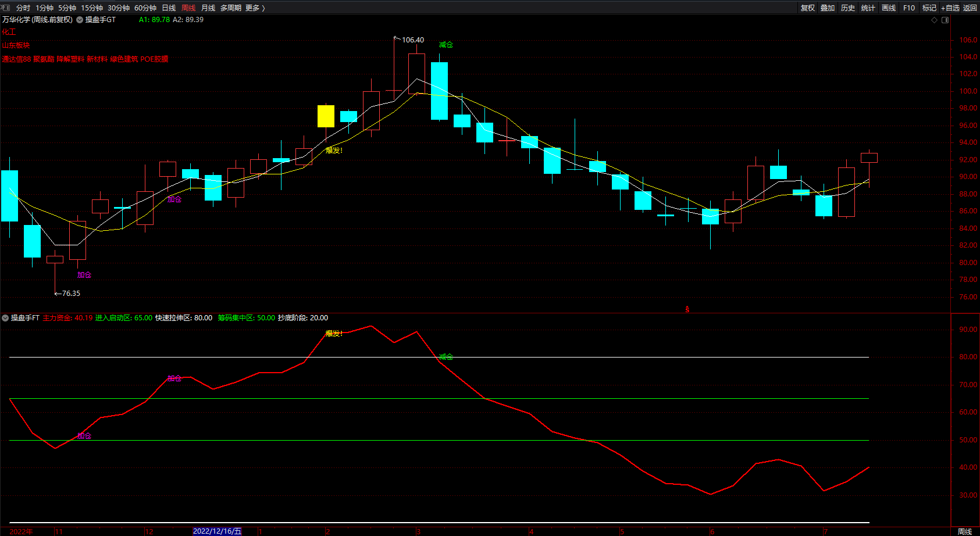Click the 76.35 low price marker
Image resolution: width=980 pixels, height=536 pixels.
tap(70, 294)
